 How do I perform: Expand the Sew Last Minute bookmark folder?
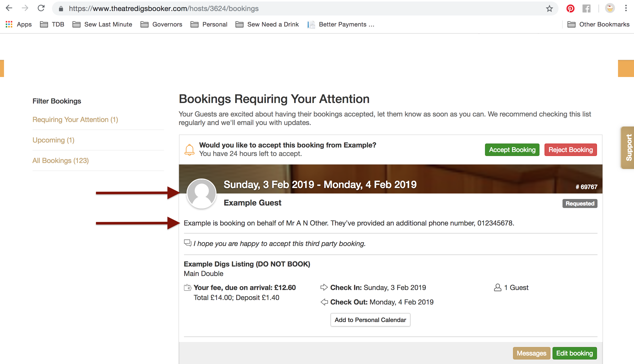102,24
